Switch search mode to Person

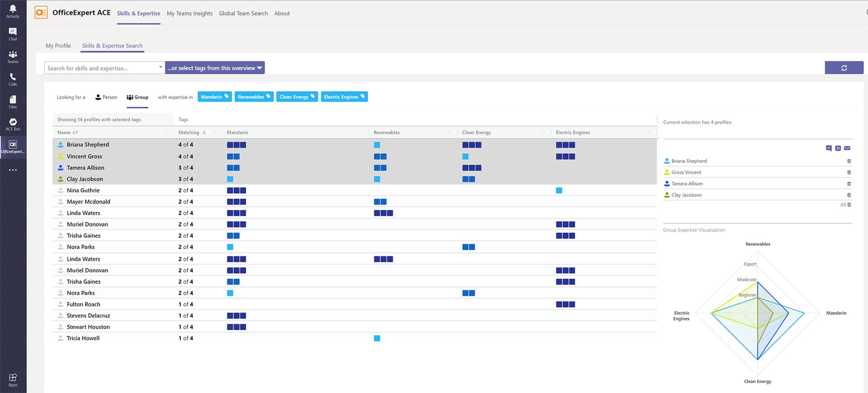106,97
